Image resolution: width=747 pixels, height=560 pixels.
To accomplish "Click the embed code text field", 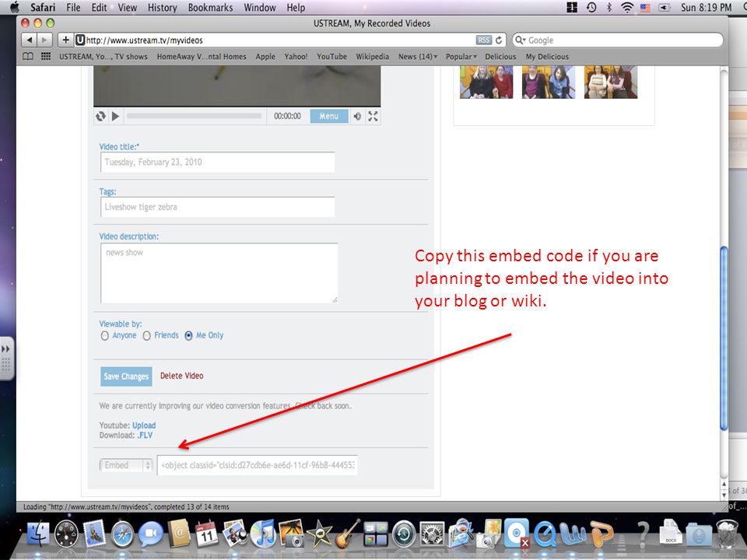I will click(258, 465).
